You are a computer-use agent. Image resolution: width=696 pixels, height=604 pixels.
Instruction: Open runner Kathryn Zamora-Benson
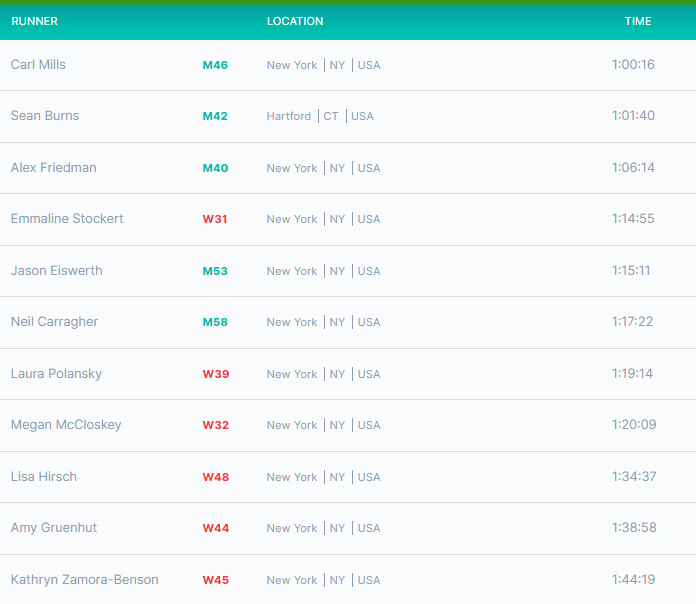coord(84,580)
